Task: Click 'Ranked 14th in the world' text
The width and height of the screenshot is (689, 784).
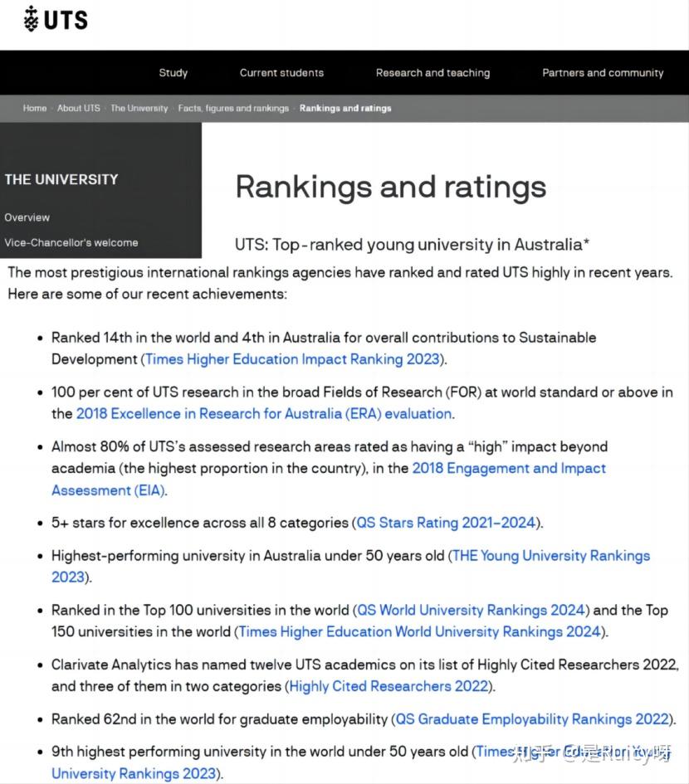Action: [131, 338]
